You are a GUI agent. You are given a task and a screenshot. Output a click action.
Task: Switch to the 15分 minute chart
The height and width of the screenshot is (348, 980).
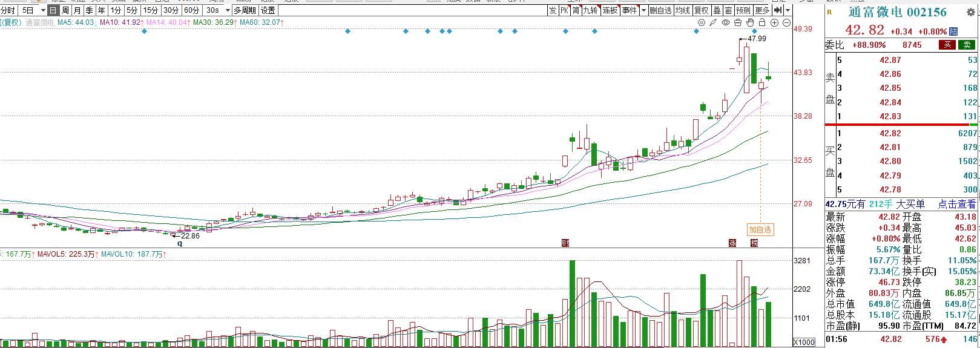151,10
